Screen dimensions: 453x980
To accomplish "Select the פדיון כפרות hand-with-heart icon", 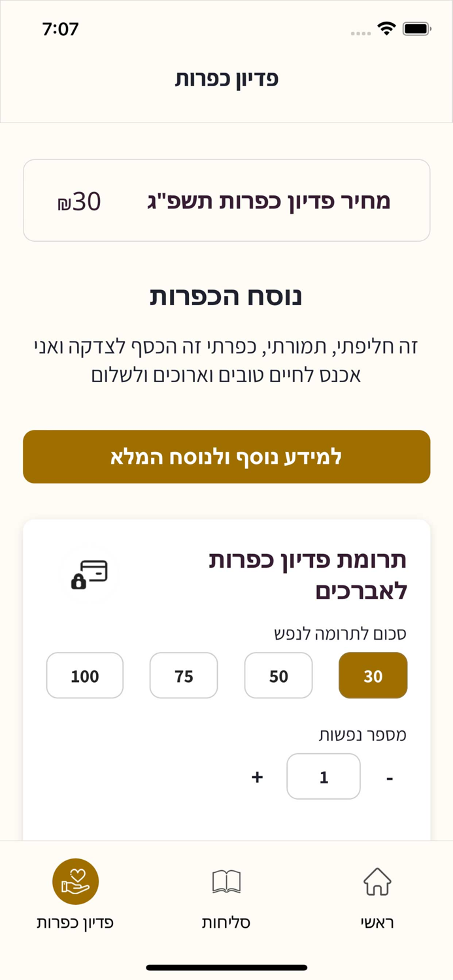I will 76,881.
